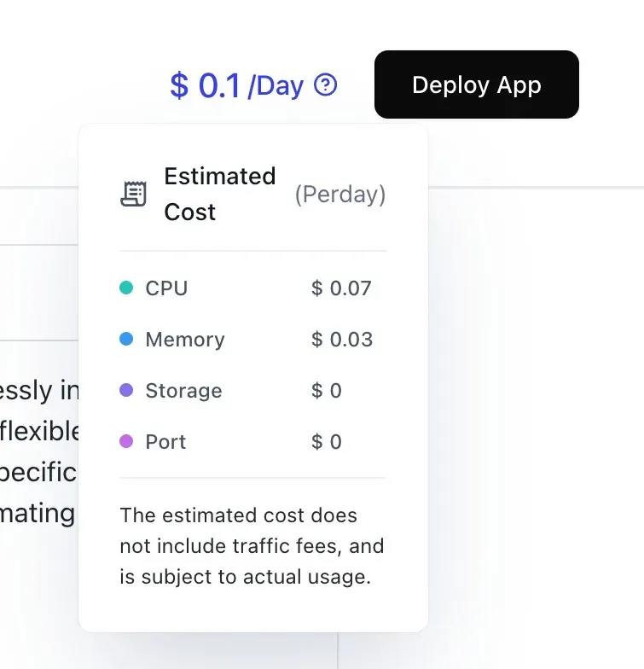Click the blue Memory color dot

pos(126,340)
